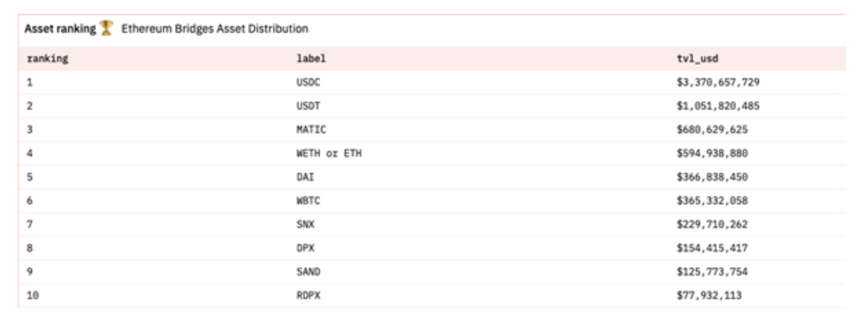Screen dimensions: 868x321
Task: Select the DPX label cell
Action: click(305, 248)
